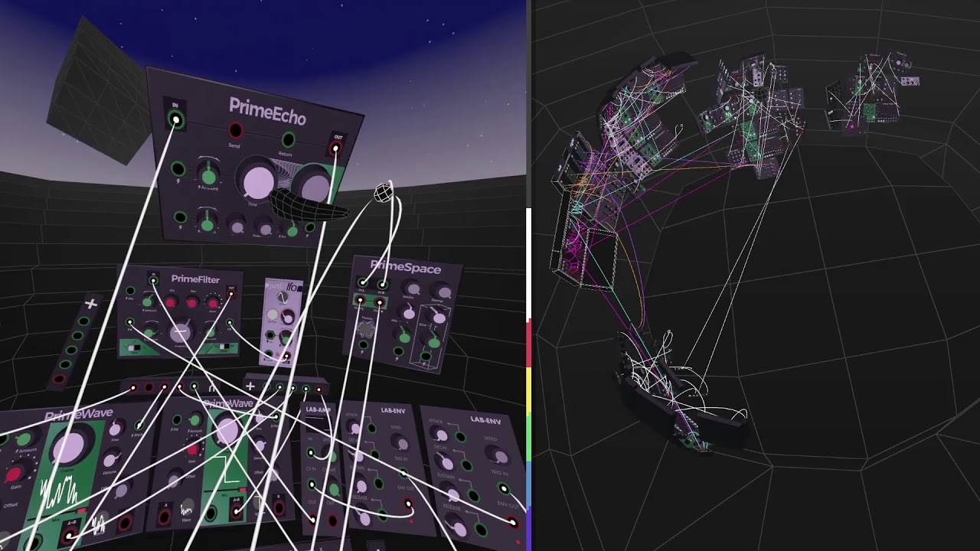Adjust the second PrimeWave Wave knob
980x551 pixels.
click(187, 507)
